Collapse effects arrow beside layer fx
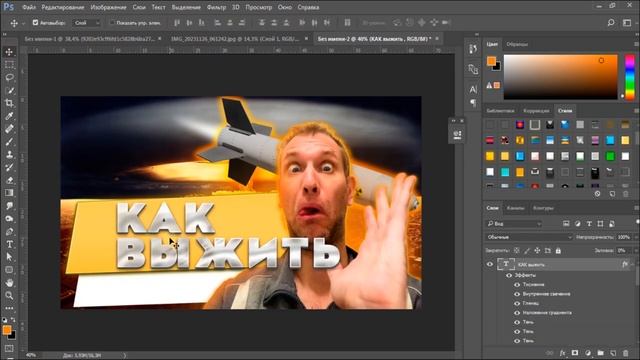This screenshot has width=640, height=360. point(633,264)
